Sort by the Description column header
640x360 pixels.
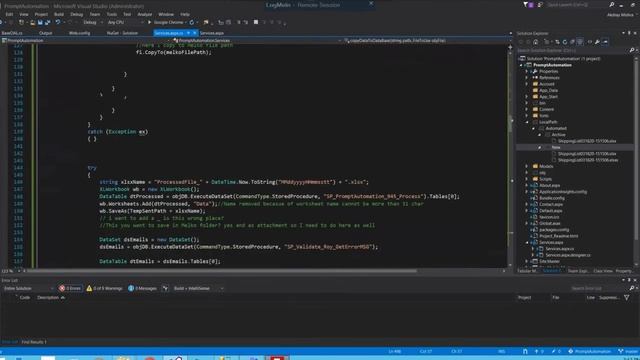48,298
